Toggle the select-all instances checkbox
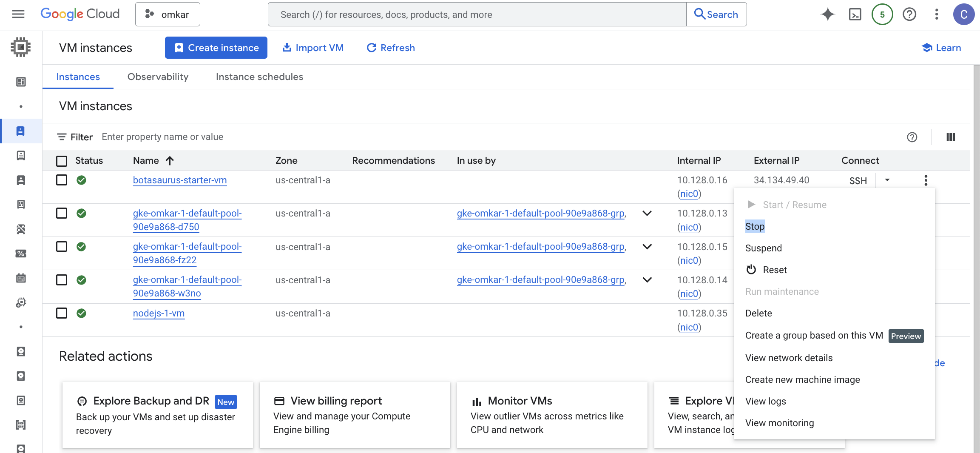 point(61,161)
